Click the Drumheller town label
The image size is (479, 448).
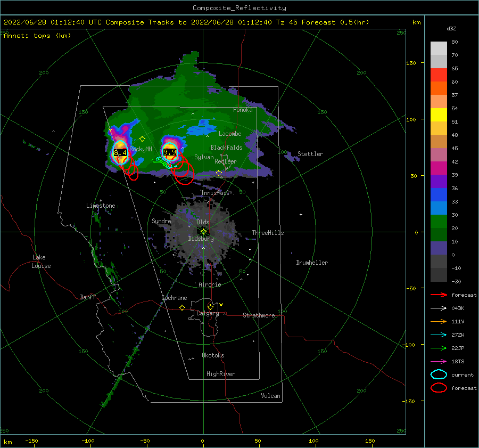tap(312, 263)
